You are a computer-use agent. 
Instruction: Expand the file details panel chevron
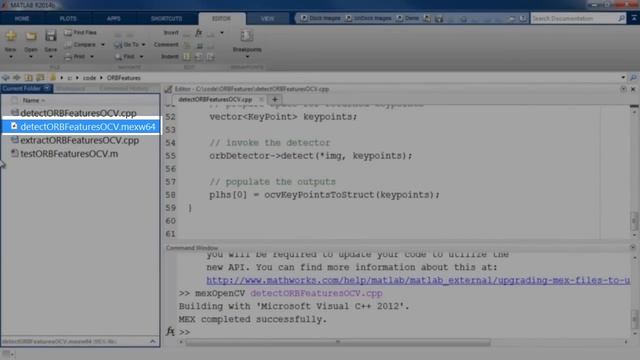[153, 341]
